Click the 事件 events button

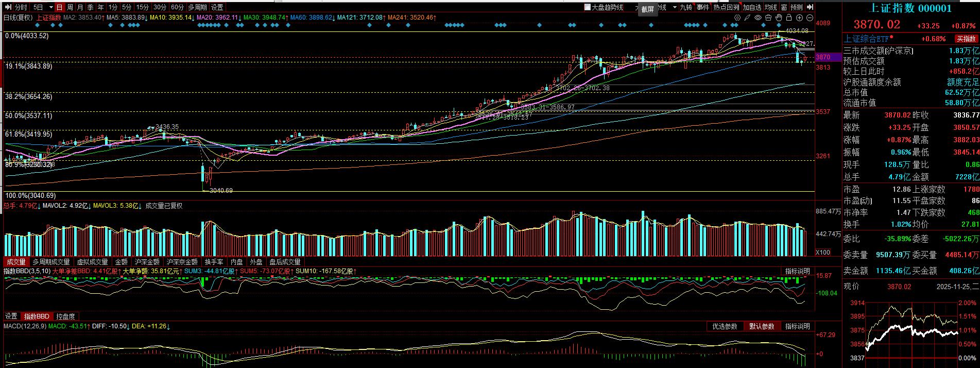point(703,7)
